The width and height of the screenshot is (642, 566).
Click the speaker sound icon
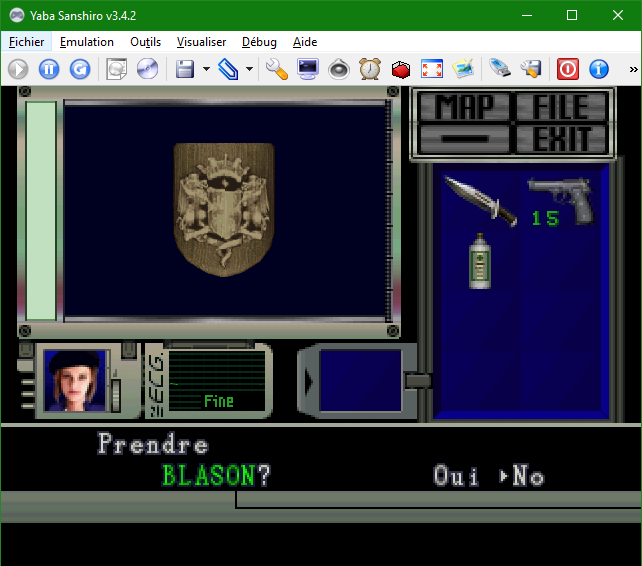tap(339, 69)
